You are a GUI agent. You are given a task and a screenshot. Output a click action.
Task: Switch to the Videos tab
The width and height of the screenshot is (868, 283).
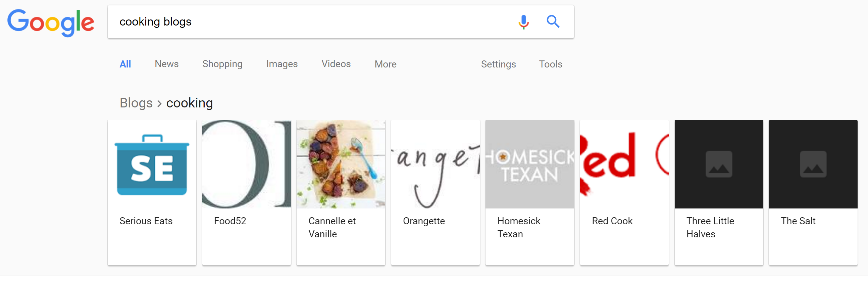(x=336, y=64)
